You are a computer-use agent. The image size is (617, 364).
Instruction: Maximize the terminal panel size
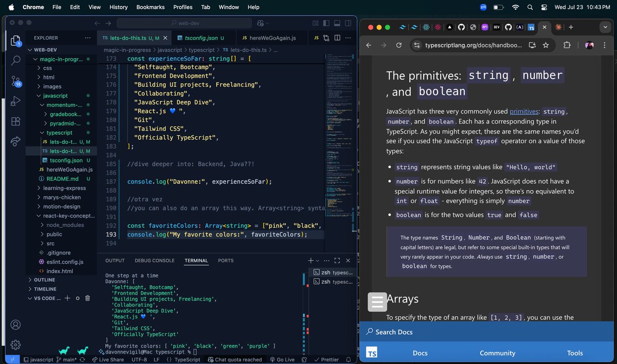[337, 261]
